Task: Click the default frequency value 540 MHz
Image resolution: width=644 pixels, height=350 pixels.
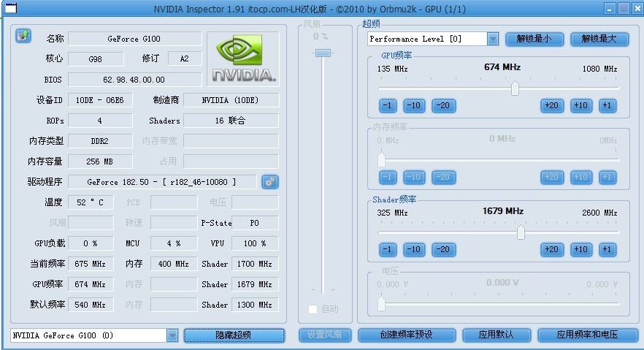Action: [x=91, y=305]
